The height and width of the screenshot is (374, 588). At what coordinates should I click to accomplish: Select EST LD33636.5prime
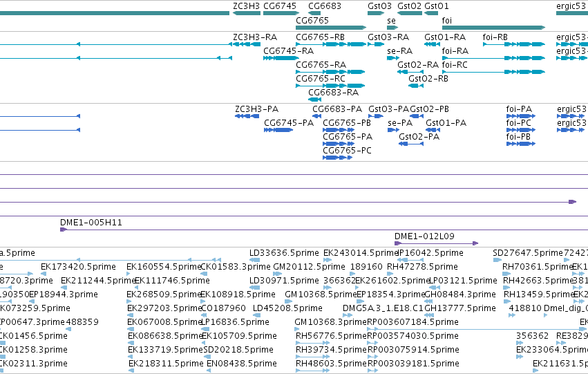tap(284, 253)
